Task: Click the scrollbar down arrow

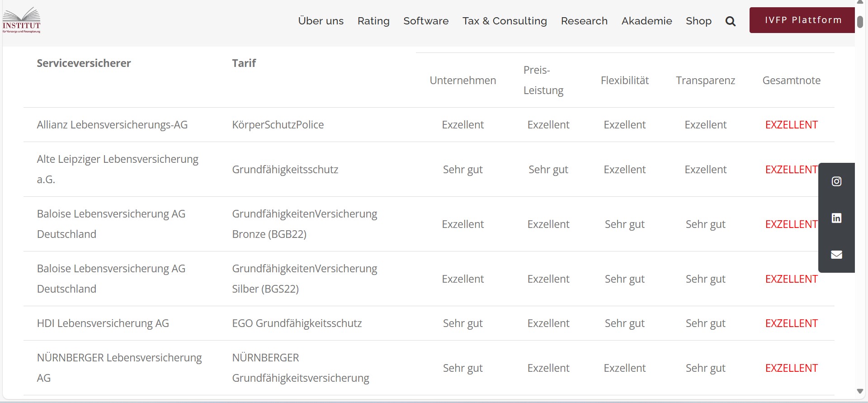Action: [x=860, y=391]
